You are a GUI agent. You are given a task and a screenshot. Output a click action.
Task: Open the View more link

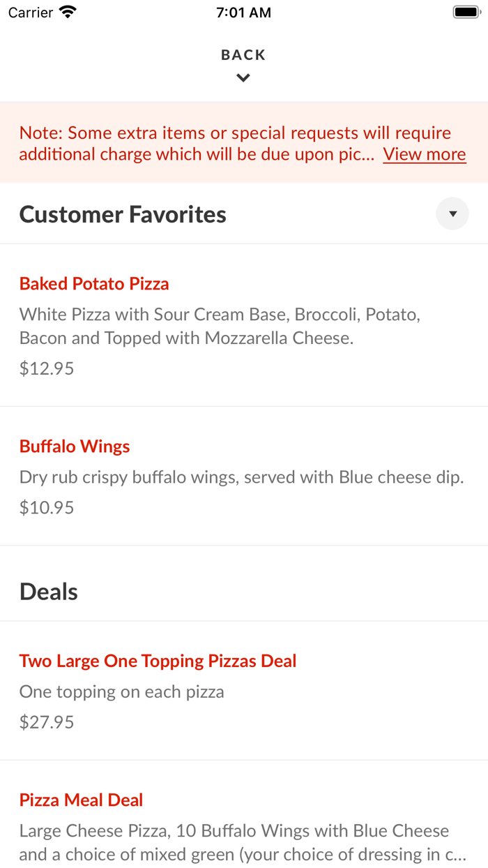pos(424,154)
